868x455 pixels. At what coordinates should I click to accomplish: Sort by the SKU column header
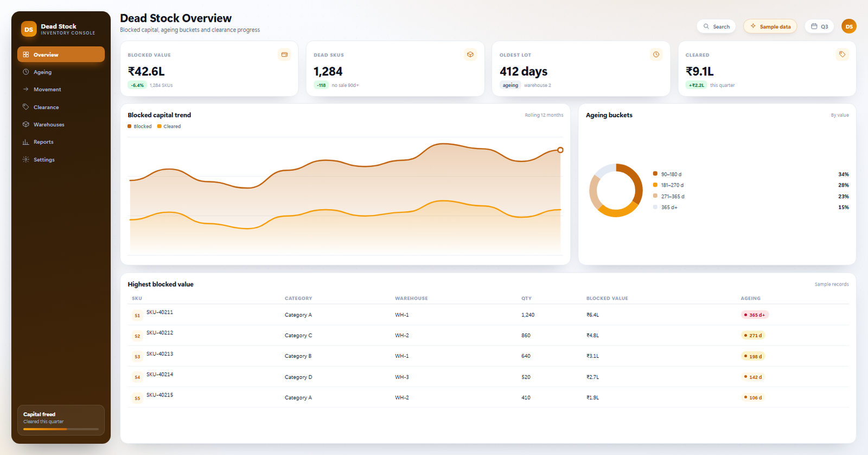click(137, 298)
